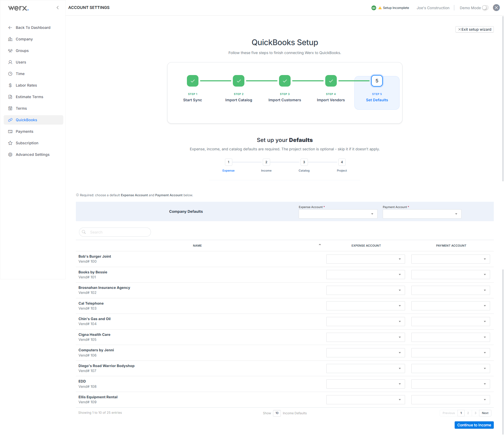The width and height of the screenshot is (504, 435).
Task: Open the company default Payment Account dropdown
Action: (x=422, y=214)
